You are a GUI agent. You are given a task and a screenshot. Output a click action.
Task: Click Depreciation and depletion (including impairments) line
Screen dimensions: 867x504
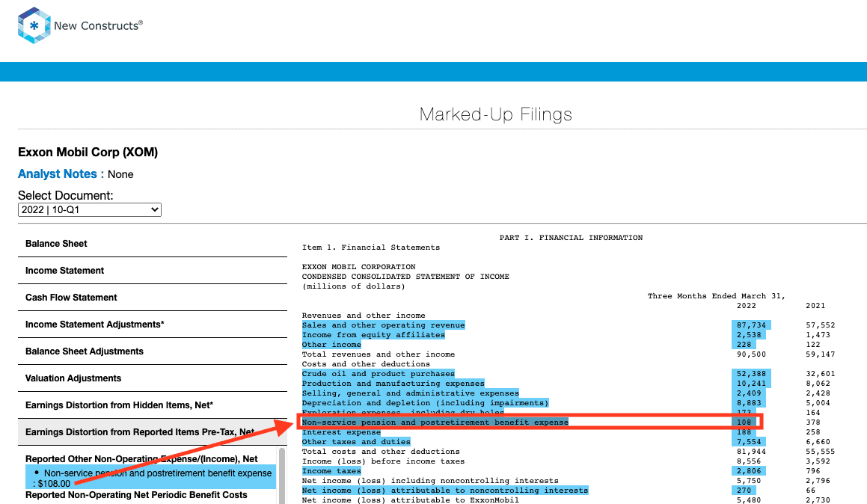(425, 403)
